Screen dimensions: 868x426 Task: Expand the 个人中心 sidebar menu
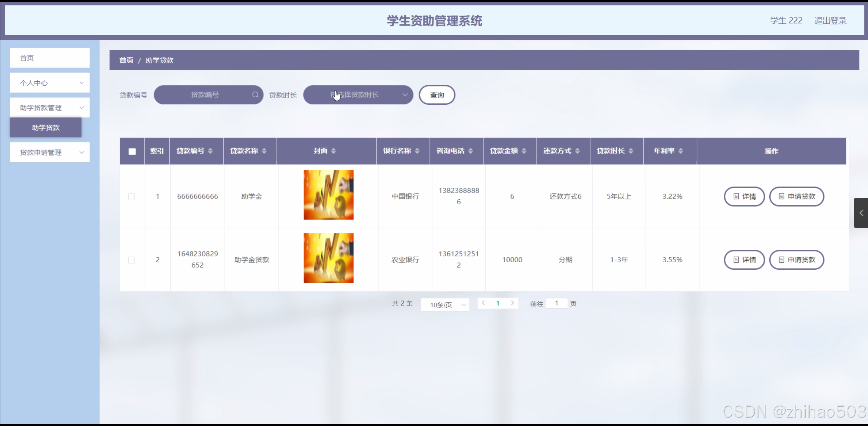tap(50, 83)
